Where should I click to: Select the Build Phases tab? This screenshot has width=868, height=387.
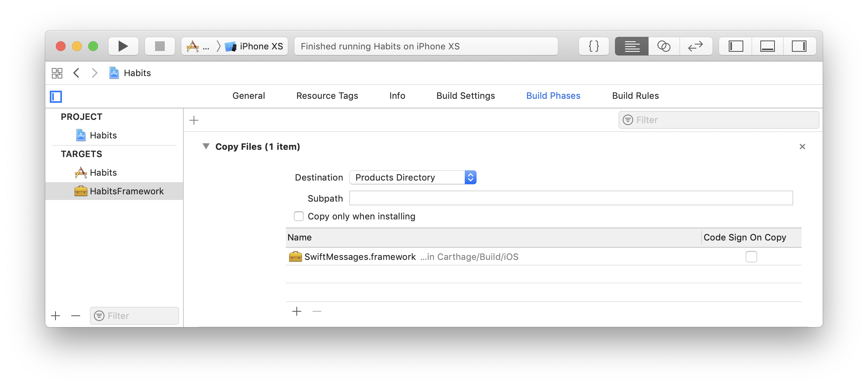tap(553, 96)
